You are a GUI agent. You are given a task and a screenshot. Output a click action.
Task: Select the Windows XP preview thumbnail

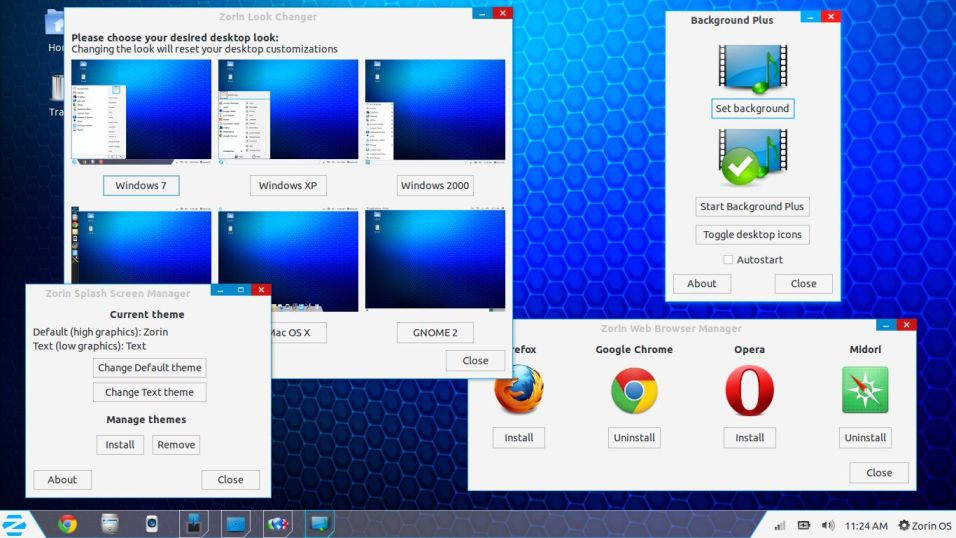coord(288,112)
